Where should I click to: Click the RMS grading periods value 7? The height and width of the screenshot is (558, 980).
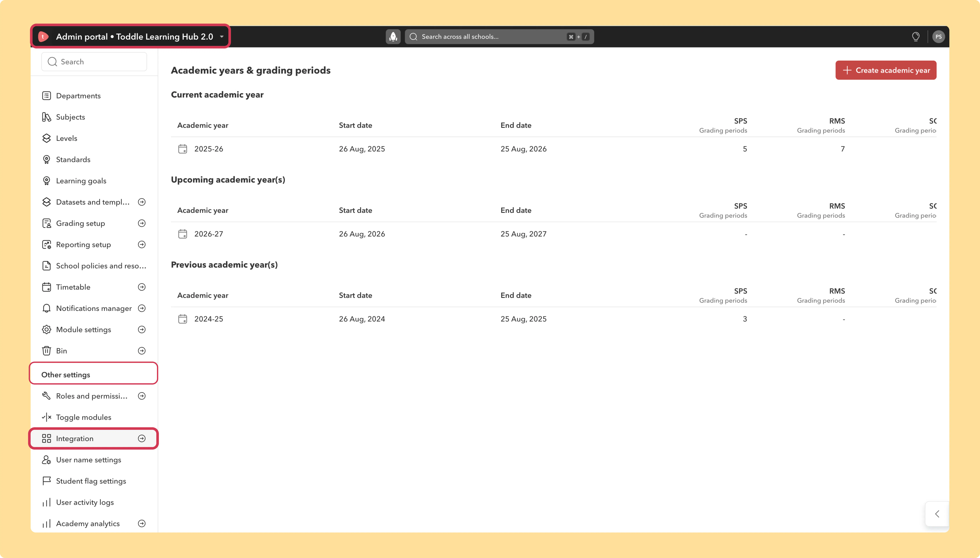[x=843, y=149]
